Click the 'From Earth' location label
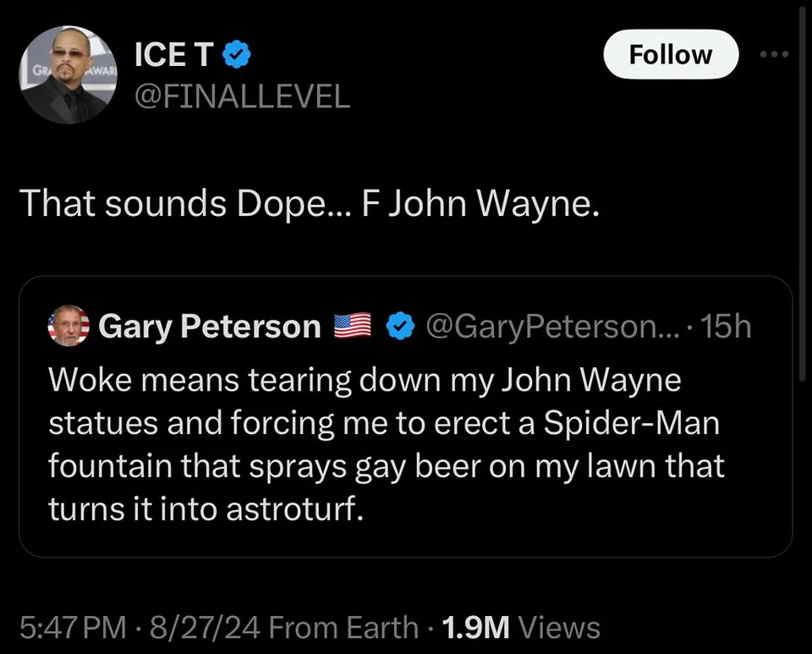The width and height of the screenshot is (812, 654). click(x=343, y=628)
